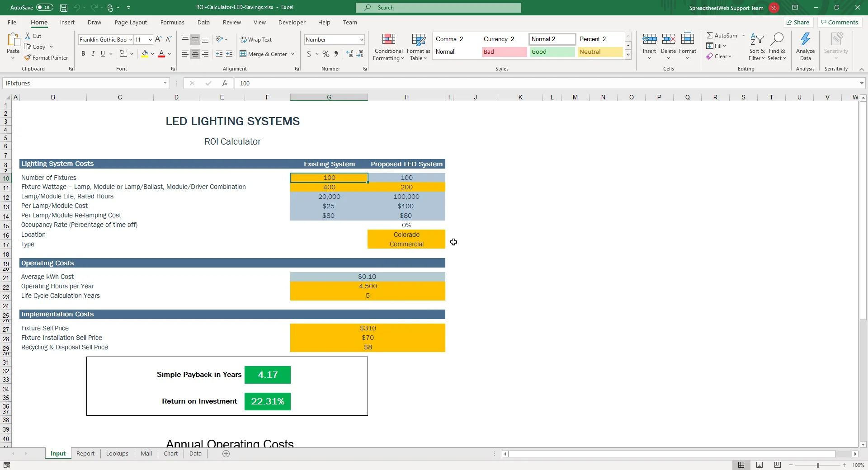The width and height of the screenshot is (868, 470).
Task: Click Increase Indent icon
Action: click(x=229, y=54)
